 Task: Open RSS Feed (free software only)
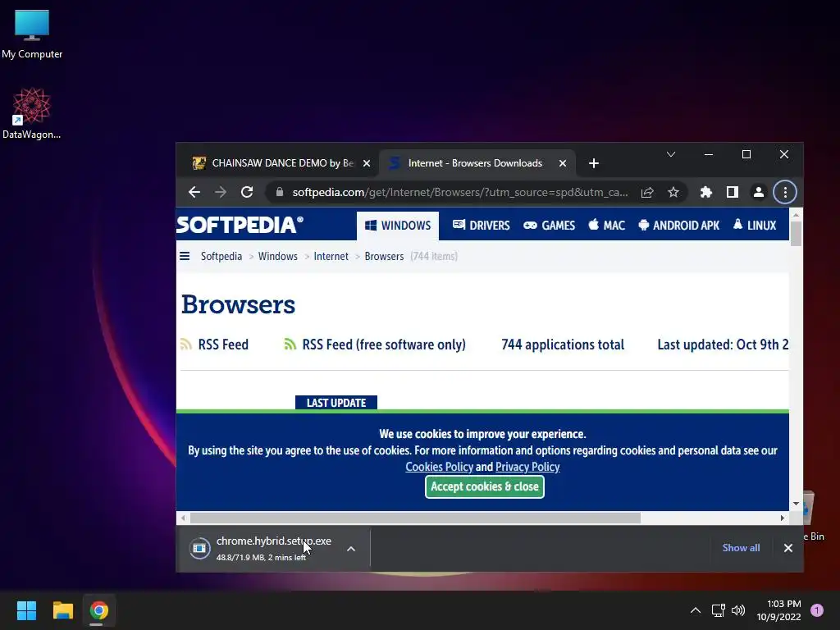(x=375, y=345)
